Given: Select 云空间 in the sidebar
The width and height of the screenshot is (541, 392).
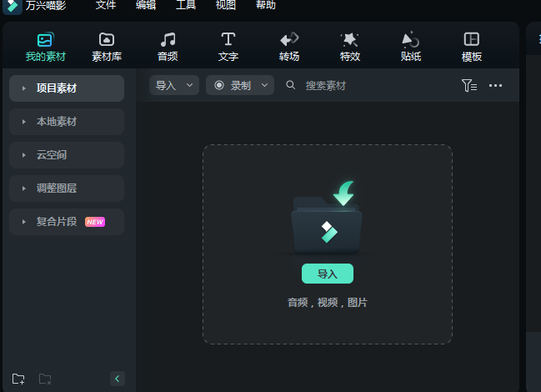Looking at the screenshot, I should [x=67, y=155].
